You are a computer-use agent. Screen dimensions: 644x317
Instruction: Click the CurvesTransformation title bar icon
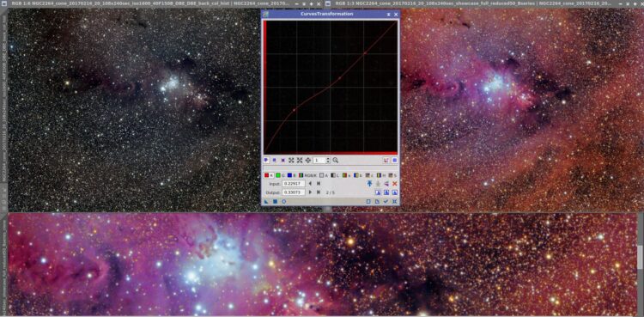[265, 14]
